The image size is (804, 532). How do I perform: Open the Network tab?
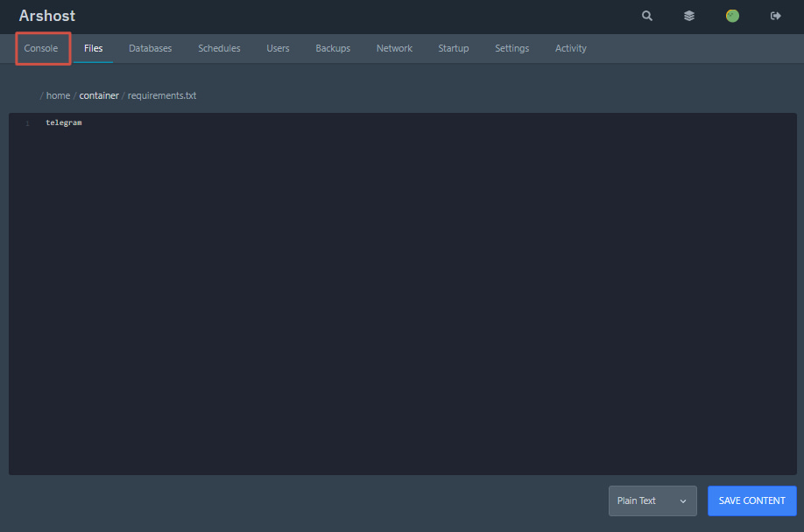[394, 48]
